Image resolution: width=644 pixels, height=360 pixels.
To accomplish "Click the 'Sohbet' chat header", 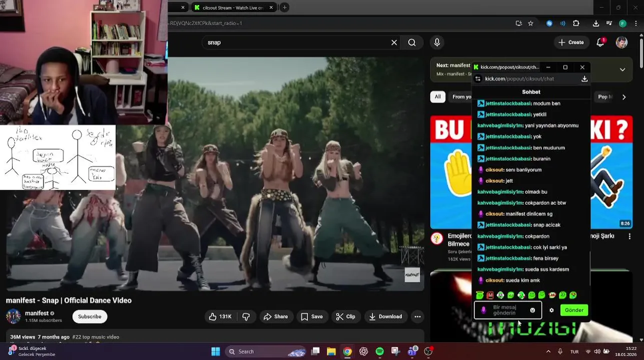I will [x=531, y=92].
